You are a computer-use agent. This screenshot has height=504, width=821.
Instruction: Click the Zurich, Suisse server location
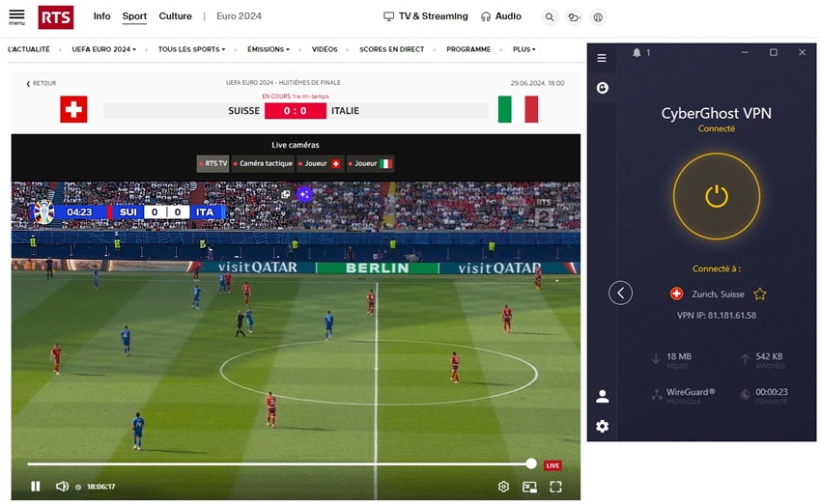click(718, 294)
